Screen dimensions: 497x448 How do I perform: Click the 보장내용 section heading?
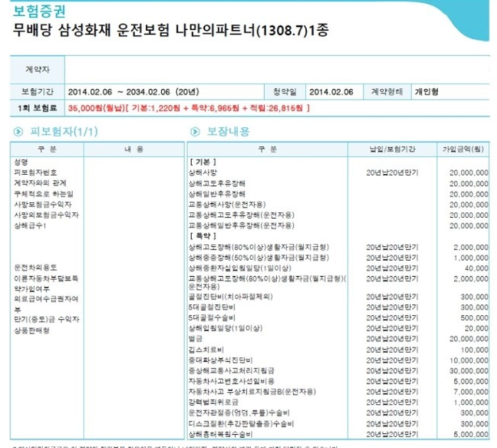tap(228, 132)
